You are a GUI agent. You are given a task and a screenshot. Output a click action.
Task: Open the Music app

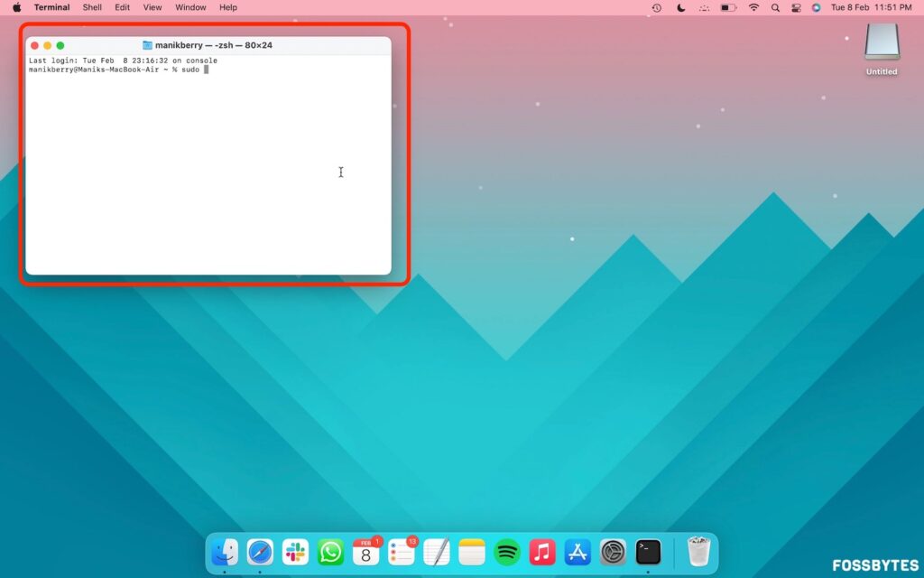[541, 552]
